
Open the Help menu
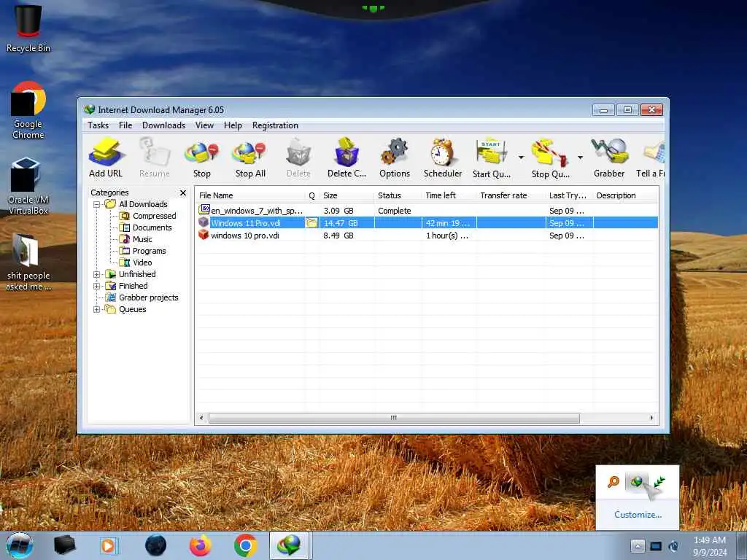click(233, 125)
